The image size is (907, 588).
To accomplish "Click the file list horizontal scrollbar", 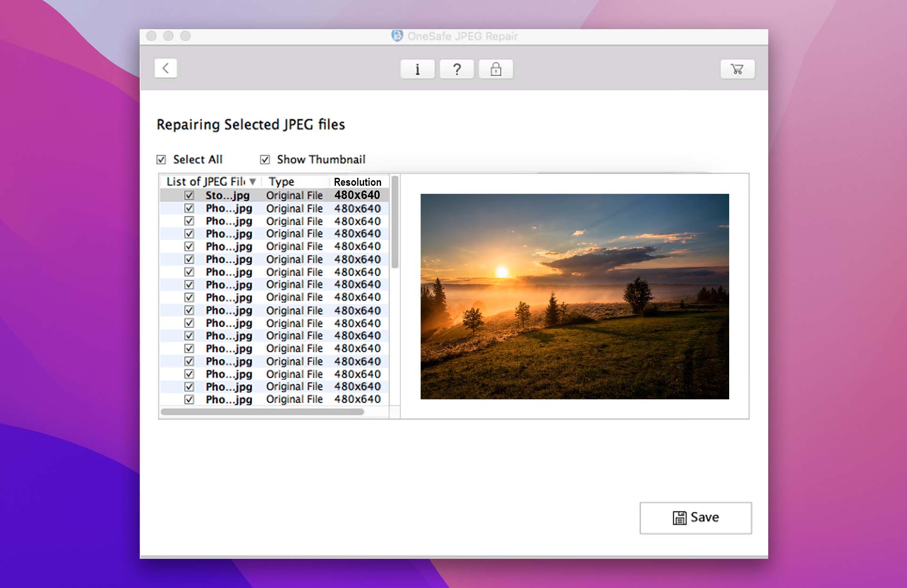I will point(263,412).
